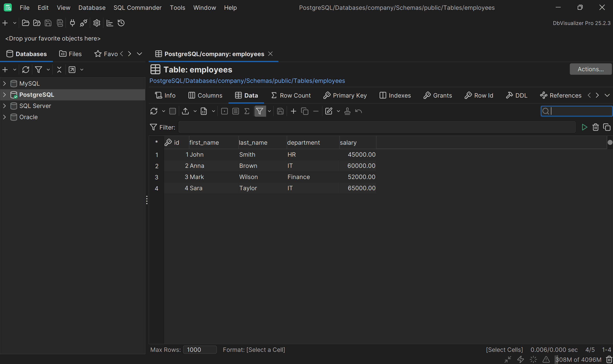
Task: Expand the MySQL connection node
Action: (4, 83)
